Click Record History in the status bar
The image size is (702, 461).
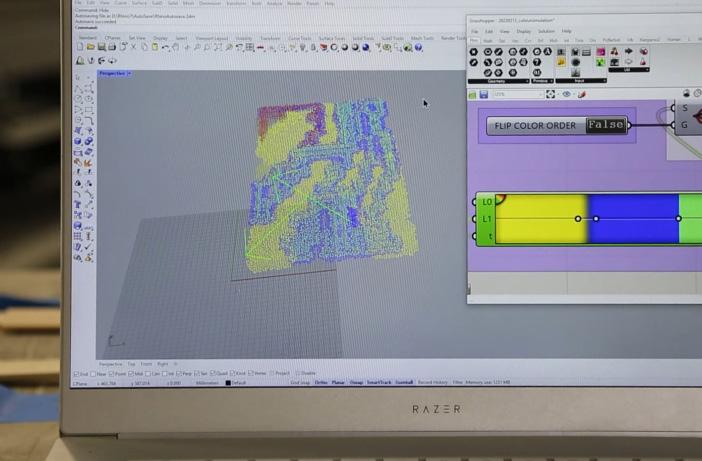coord(432,383)
